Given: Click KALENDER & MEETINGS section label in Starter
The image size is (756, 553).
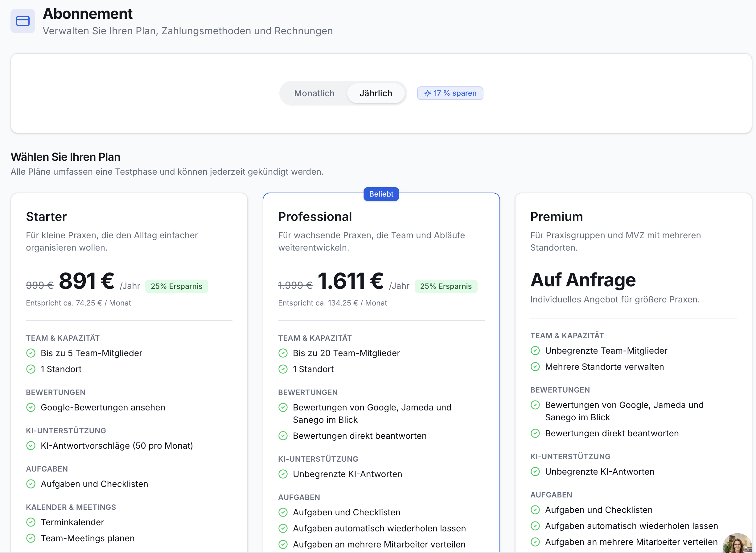Looking at the screenshot, I should pyautogui.click(x=71, y=507).
